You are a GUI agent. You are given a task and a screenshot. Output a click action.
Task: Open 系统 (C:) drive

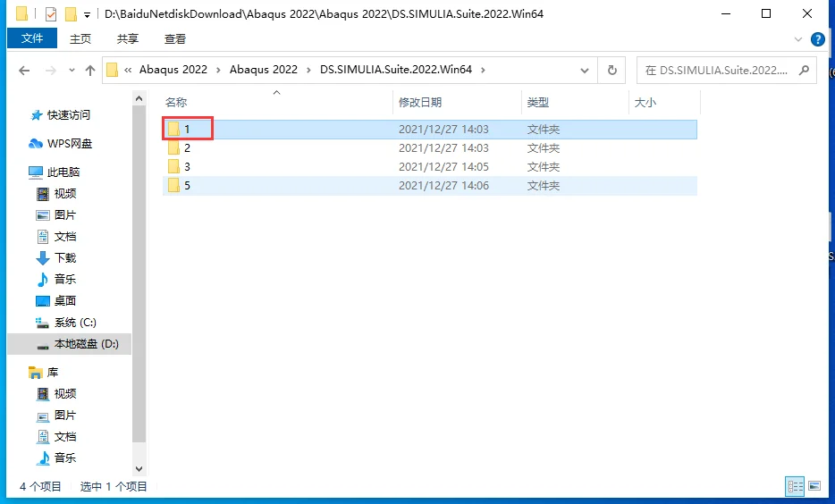74,323
